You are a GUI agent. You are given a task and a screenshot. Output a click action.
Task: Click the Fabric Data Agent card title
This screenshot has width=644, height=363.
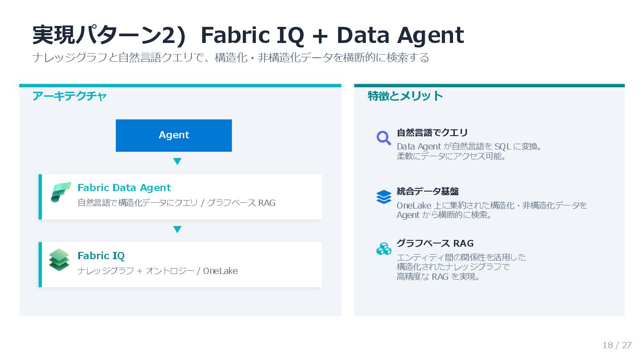[124, 188]
